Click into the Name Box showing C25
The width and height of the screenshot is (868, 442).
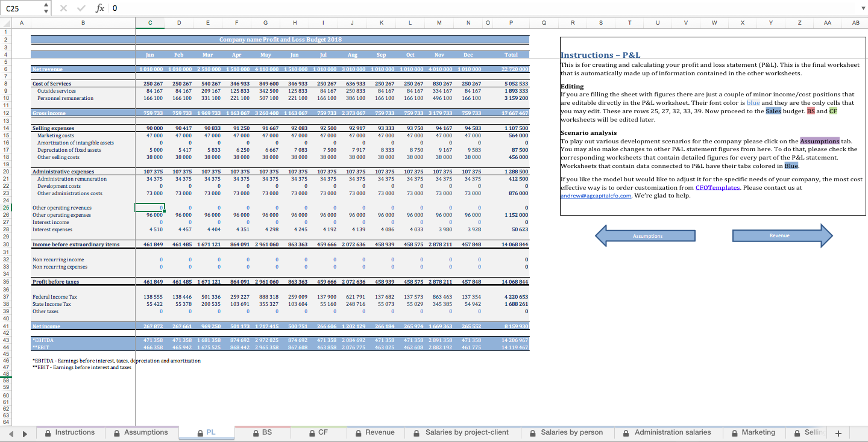(x=22, y=8)
